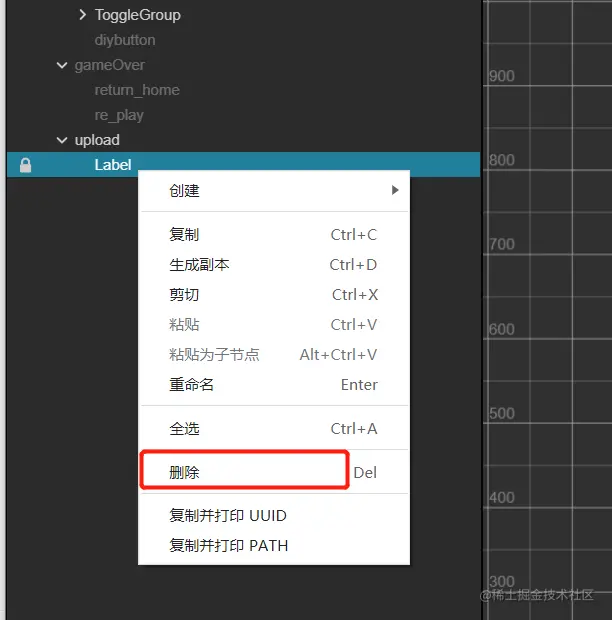Choose 生成副本 to duplicate node
This screenshot has width=612, height=620.
pyautogui.click(x=274, y=265)
